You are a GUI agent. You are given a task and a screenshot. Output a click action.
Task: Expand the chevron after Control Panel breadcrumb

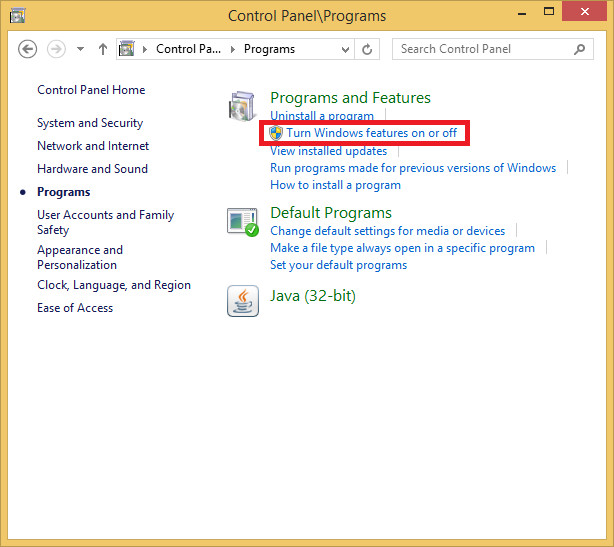(233, 49)
